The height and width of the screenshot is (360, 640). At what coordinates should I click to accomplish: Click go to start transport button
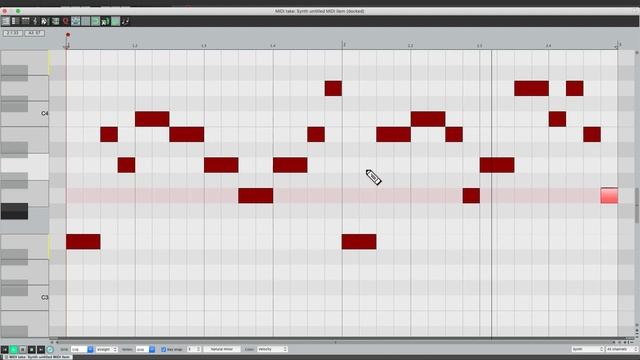pyautogui.click(x=4, y=349)
